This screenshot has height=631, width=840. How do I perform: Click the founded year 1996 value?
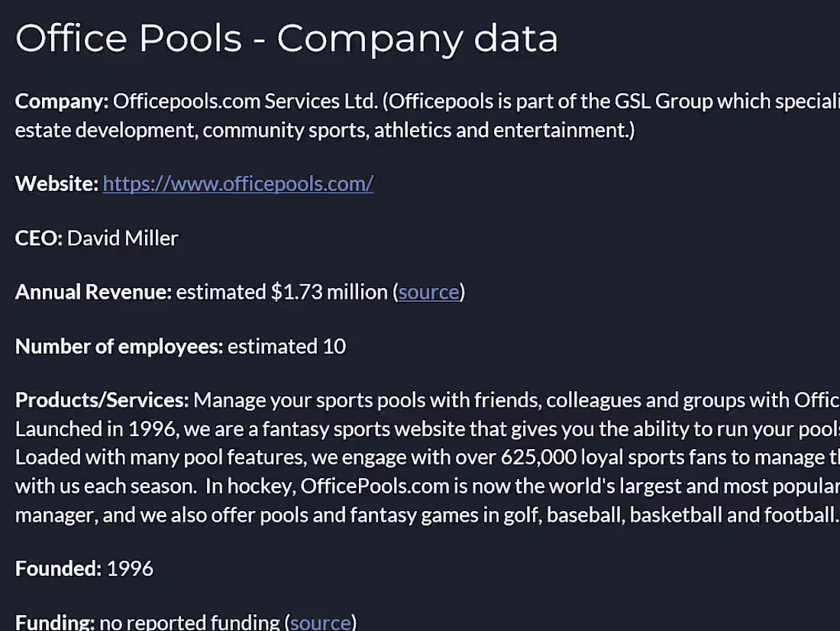[x=130, y=568]
